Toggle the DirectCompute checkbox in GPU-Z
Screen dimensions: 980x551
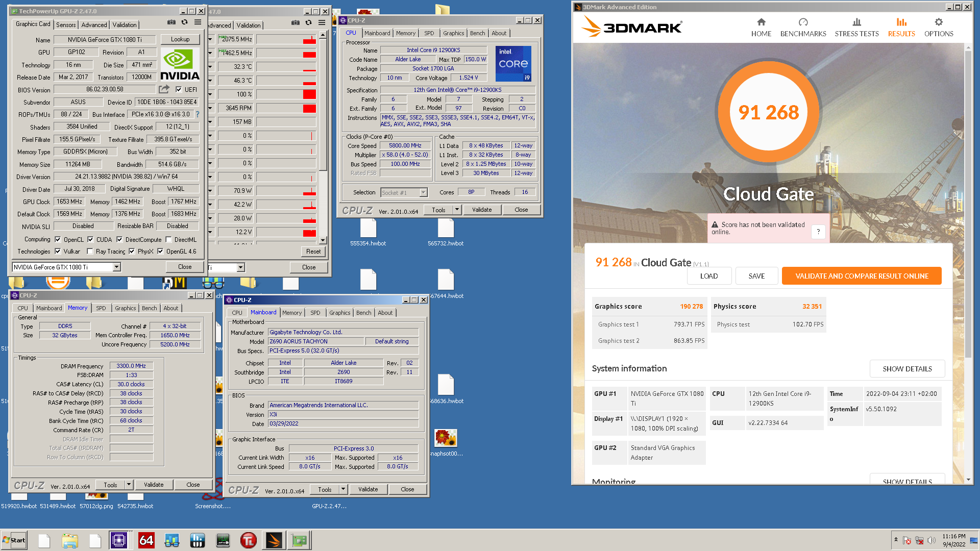[119, 239]
